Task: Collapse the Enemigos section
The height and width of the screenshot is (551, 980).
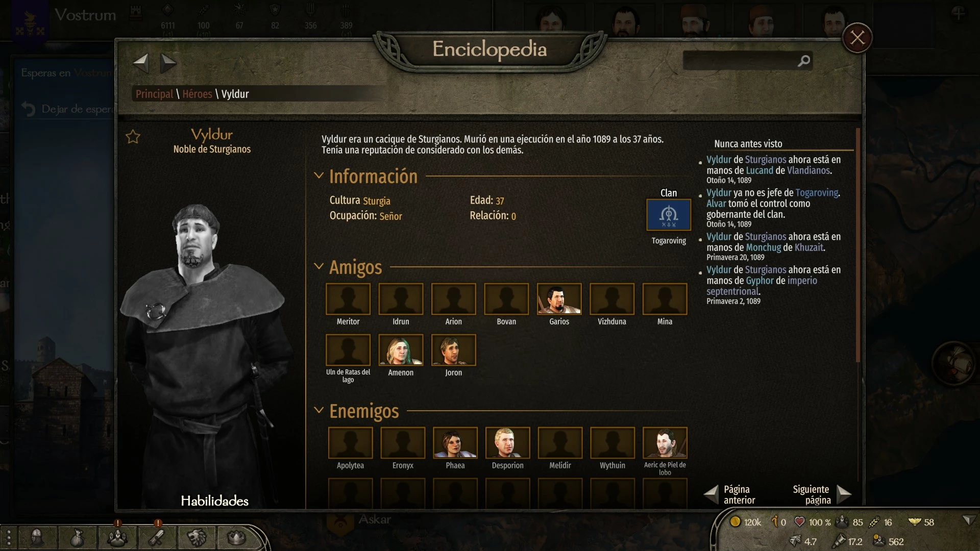Action: pos(319,410)
